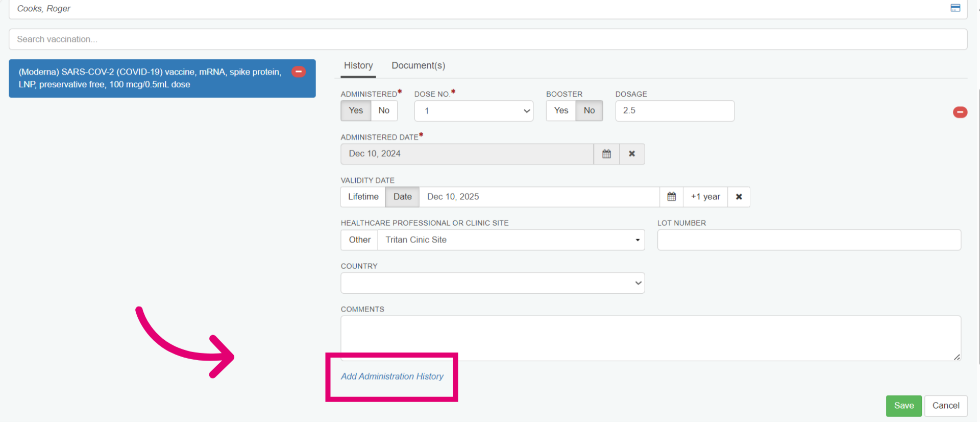Switch to the Document(s) tab

[418, 66]
